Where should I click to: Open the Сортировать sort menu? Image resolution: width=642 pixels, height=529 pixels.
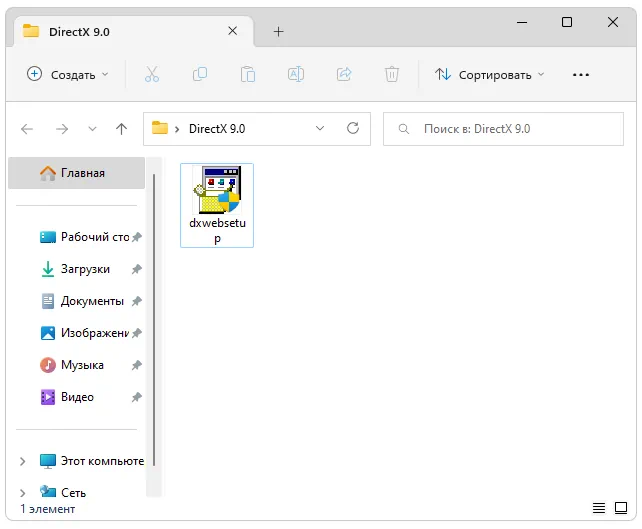490,75
